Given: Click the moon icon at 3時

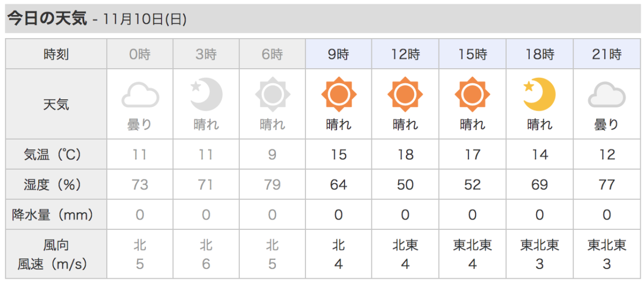Looking at the screenshot, I should 207,95.
